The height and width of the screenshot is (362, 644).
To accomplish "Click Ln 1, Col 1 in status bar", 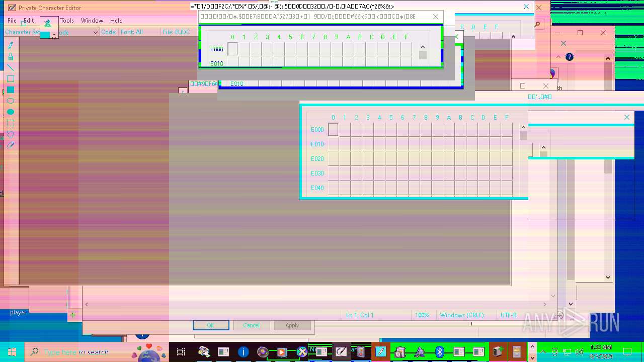I will point(360,315).
